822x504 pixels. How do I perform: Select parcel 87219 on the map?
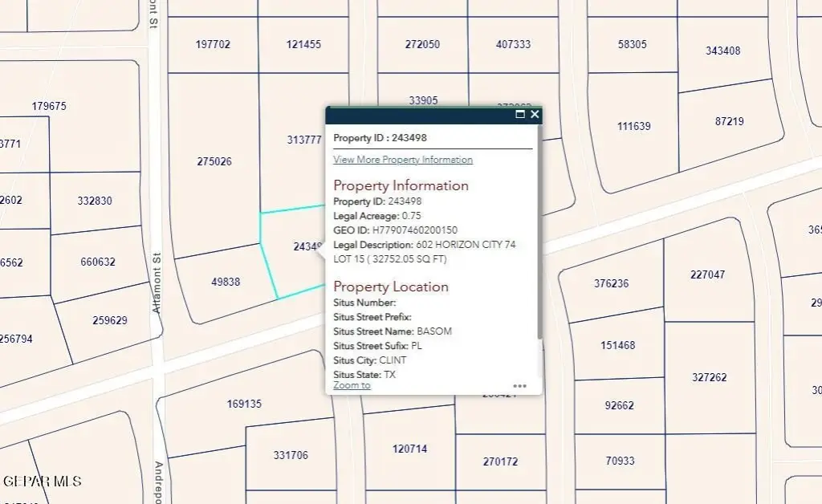pyautogui.click(x=729, y=121)
